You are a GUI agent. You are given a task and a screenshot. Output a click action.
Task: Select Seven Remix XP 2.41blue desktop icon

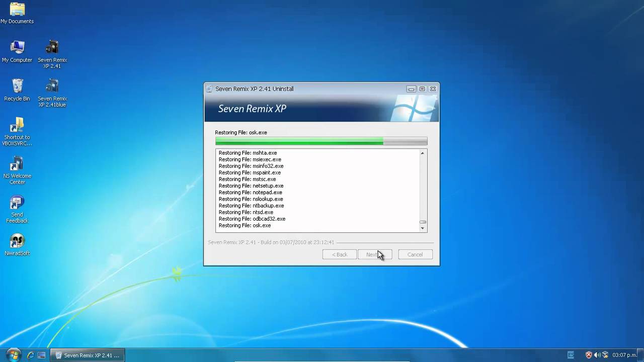[x=52, y=93]
